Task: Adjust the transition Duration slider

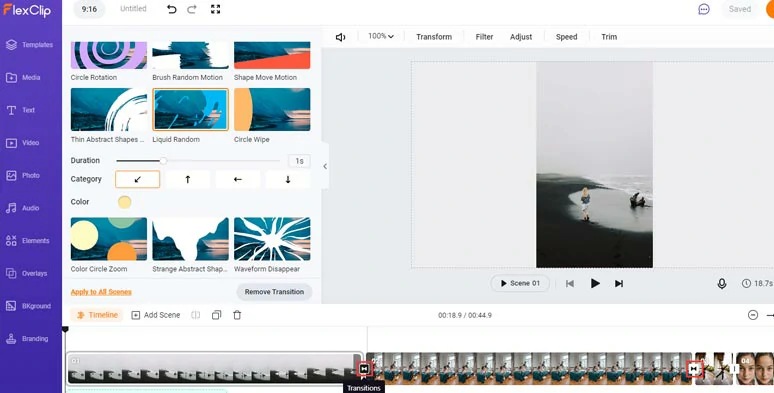Action: click(198, 160)
